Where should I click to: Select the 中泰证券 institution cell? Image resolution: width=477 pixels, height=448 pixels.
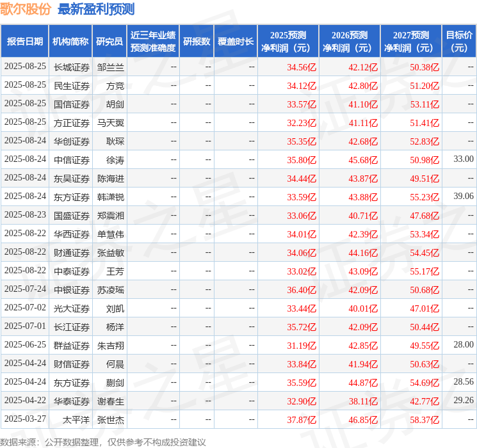click(72, 271)
